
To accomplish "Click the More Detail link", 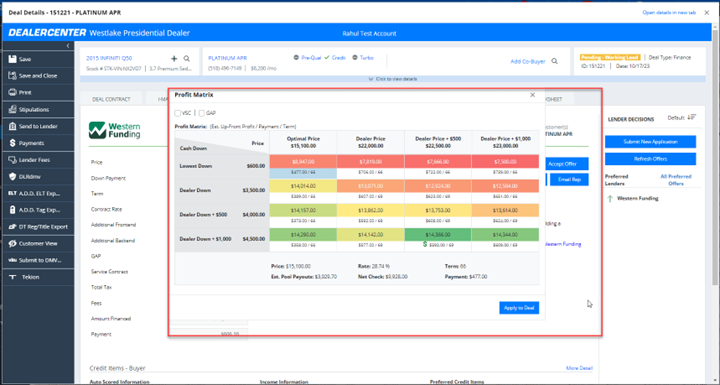I will click(x=579, y=368).
